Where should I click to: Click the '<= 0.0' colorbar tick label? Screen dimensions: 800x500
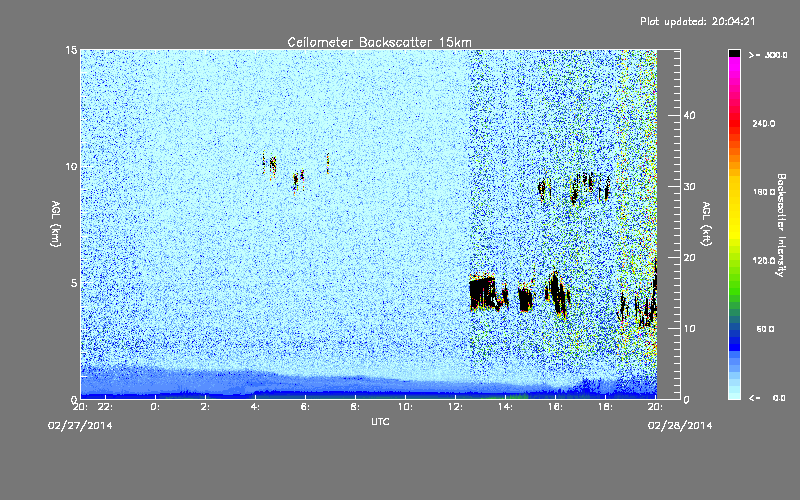768,398
